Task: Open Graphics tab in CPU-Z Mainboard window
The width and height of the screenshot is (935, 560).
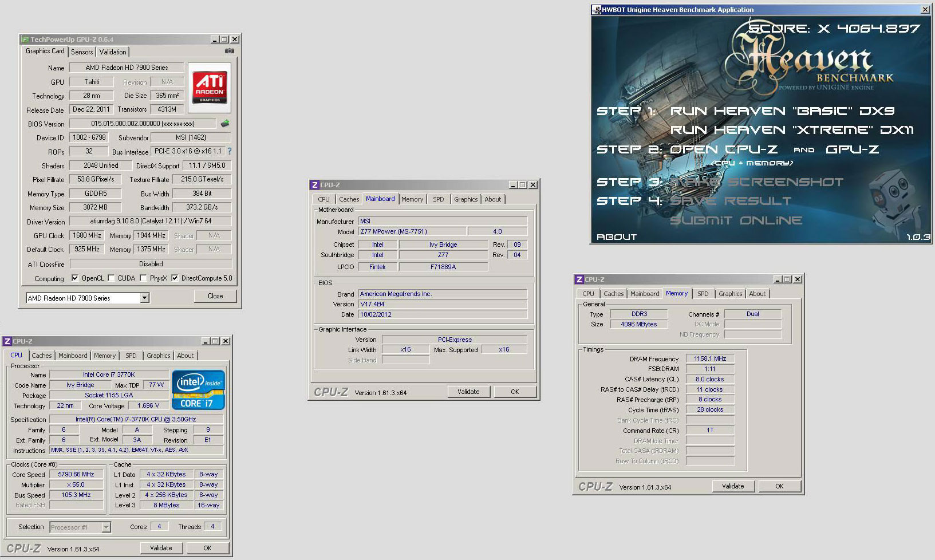Action: point(466,199)
